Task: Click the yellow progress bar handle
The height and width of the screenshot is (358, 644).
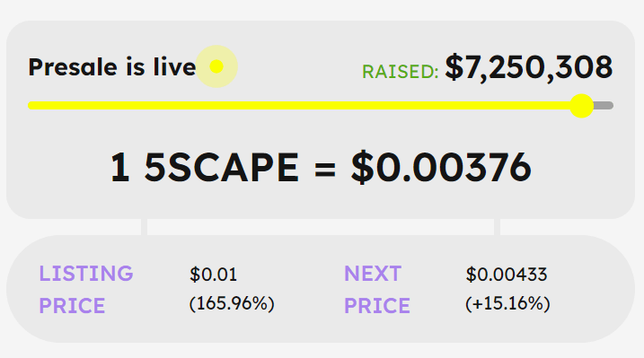Action: click(x=581, y=106)
